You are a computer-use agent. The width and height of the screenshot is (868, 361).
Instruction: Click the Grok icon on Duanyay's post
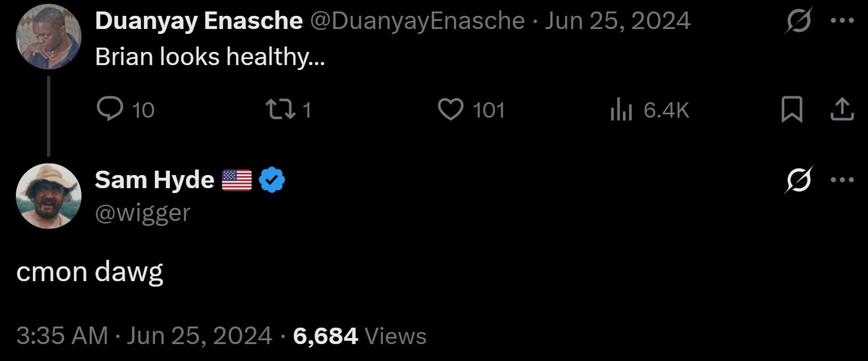click(799, 21)
